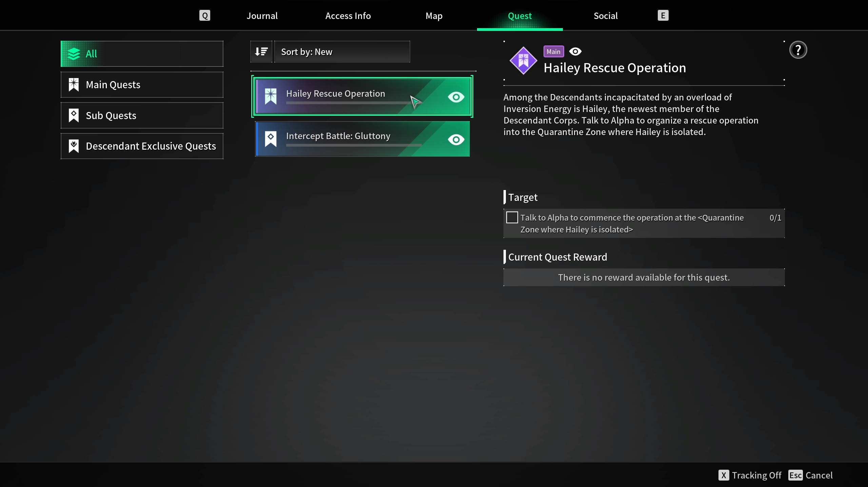Click the All quests filter button
Image resolution: width=868 pixels, height=487 pixels.
click(x=141, y=53)
